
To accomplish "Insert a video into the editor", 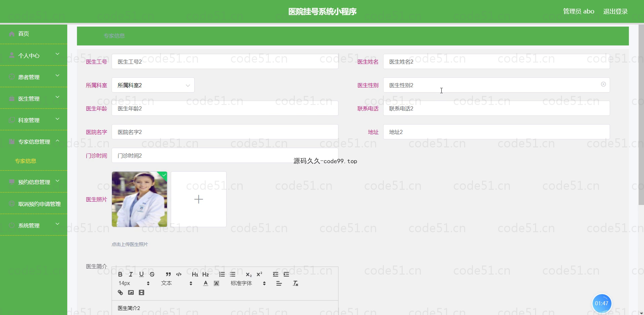I will point(142,292).
